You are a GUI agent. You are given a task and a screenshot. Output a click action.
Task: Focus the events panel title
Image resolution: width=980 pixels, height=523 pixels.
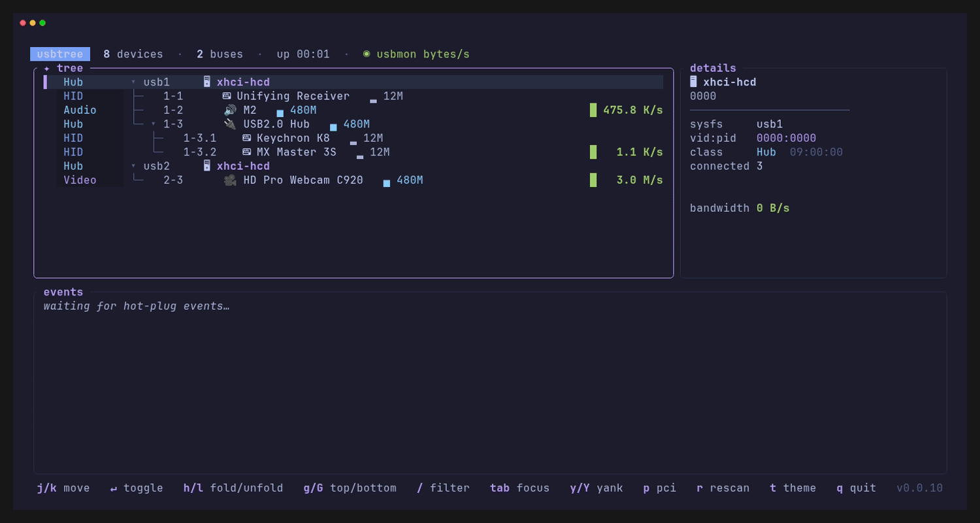tap(63, 292)
